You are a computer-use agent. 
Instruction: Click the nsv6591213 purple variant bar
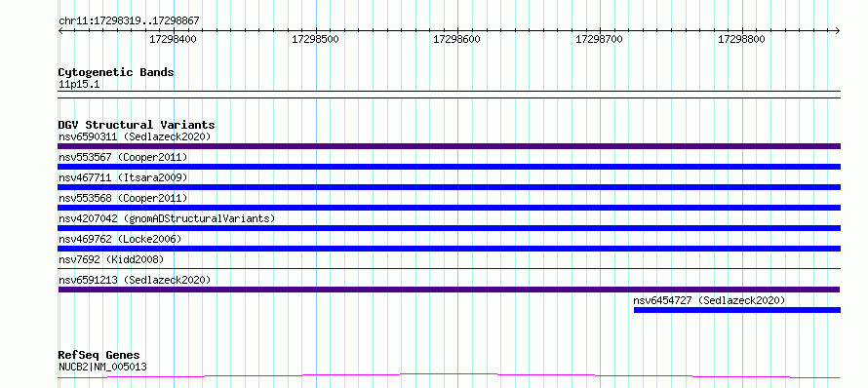pos(449,290)
